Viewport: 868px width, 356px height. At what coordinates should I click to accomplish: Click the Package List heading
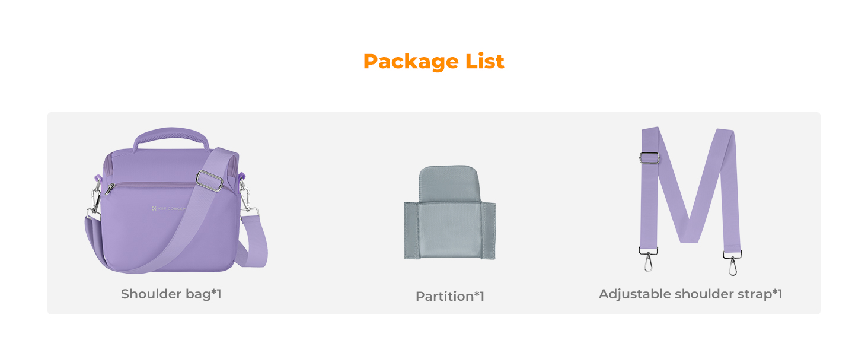pyautogui.click(x=433, y=61)
